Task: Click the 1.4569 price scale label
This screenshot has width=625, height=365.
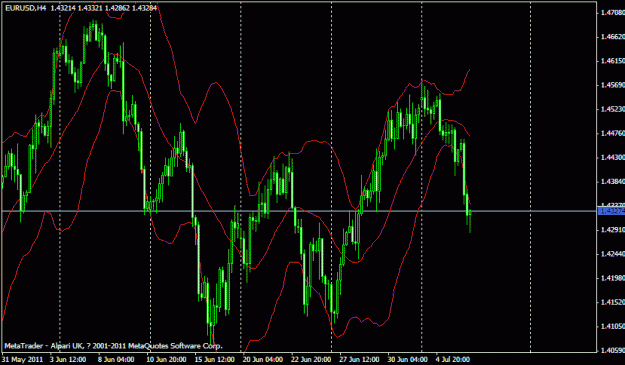Action: click(x=612, y=85)
